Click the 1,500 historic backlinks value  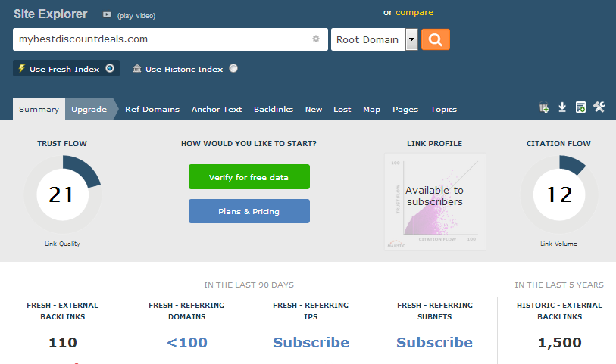[x=559, y=342]
